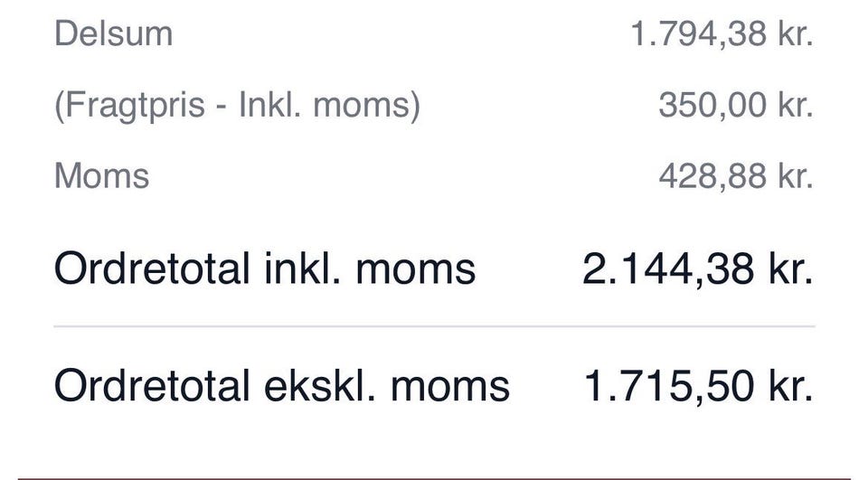868x480 pixels.
Task: Click "kr." after the 1.794,38 subtotal
Action: coord(794,34)
